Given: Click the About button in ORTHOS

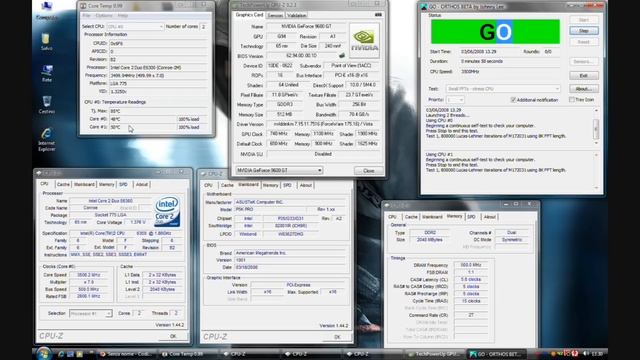Looking at the screenshot, I should [x=584, y=89].
